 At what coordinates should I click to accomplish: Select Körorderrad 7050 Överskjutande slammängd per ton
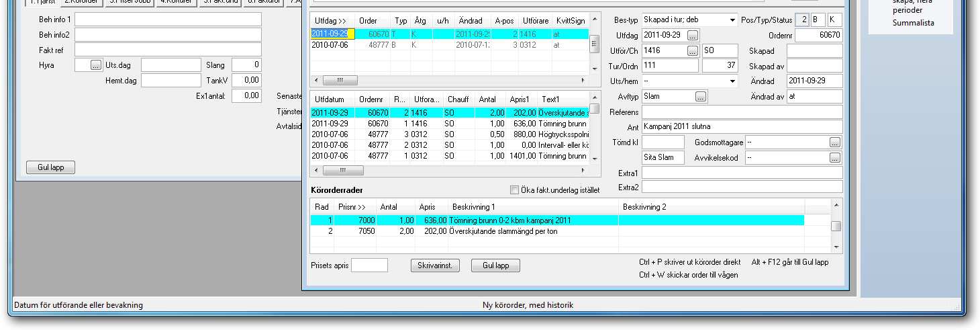click(557, 231)
